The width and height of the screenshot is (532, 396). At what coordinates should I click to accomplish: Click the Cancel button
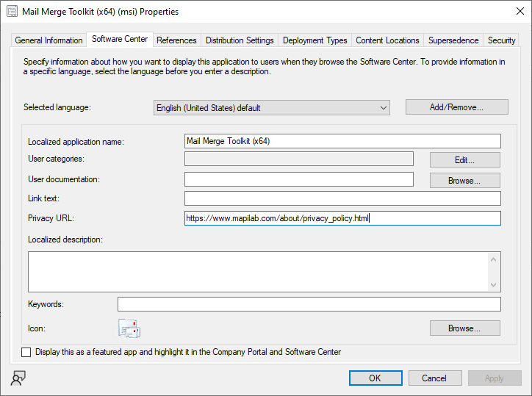[435, 378]
